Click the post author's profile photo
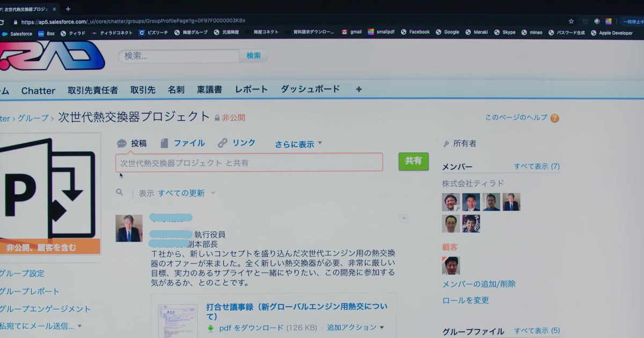 click(x=129, y=229)
